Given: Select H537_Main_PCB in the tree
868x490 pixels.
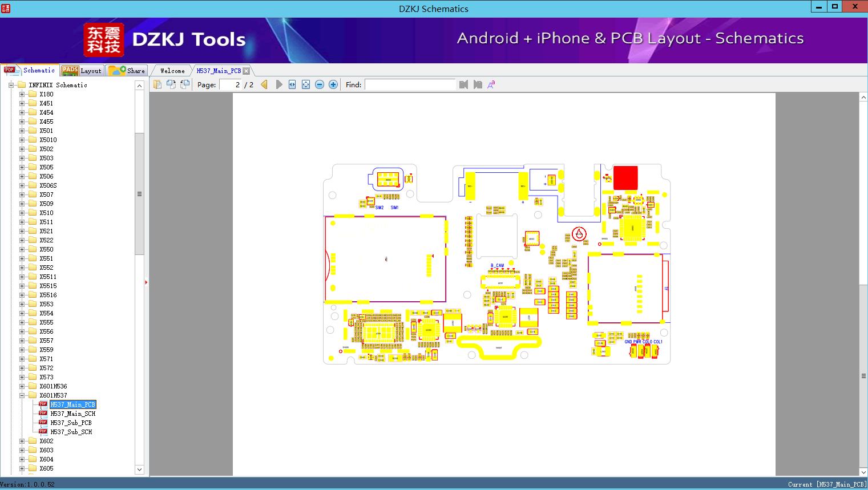Looking at the screenshot, I should (x=73, y=404).
